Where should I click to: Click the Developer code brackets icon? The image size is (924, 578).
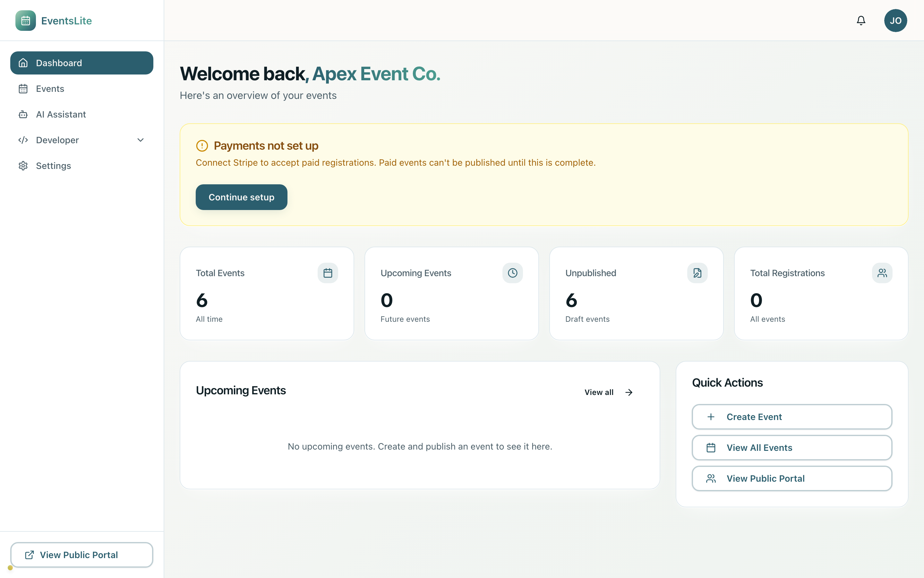coord(23,140)
